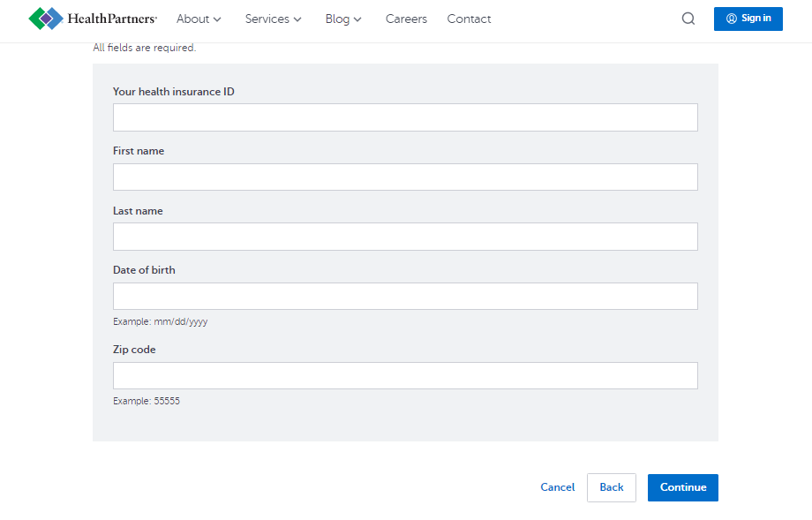Expand the Blog dropdown chevron
The height and width of the screenshot is (520, 812).
tap(357, 19)
